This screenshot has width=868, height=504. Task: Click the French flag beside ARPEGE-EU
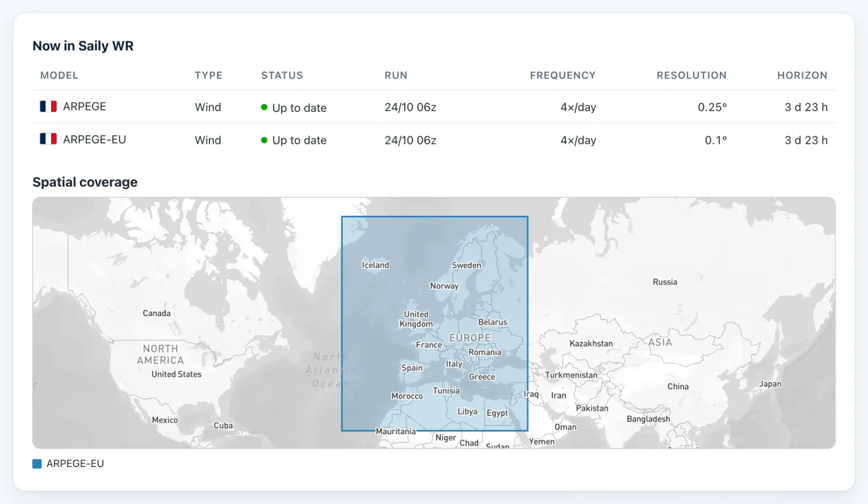coord(49,139)
